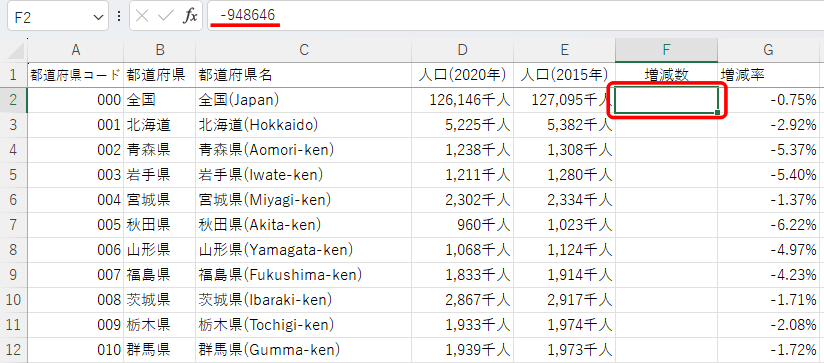Click the cell 126,146千人
The image size is (824, 363).
pos(462,100)
